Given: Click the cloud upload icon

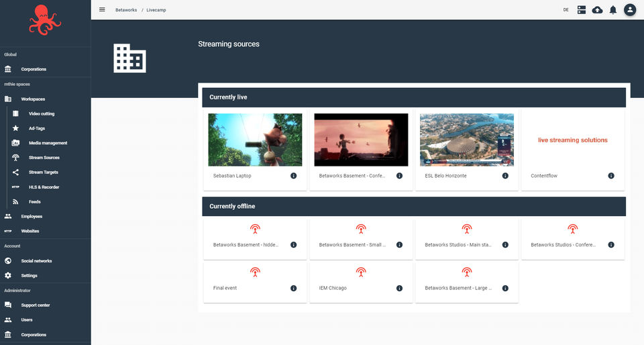Looking at the screenshot, I should coord(597,9).
